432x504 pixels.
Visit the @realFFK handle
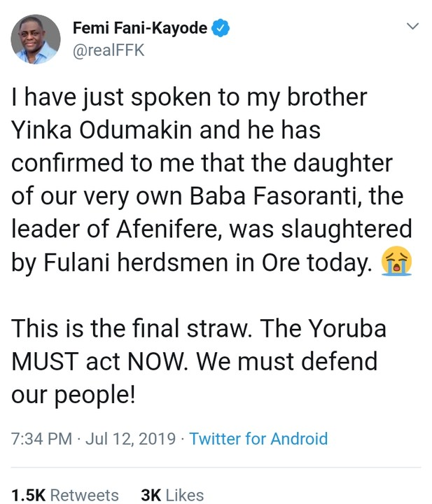coord(109,50)
